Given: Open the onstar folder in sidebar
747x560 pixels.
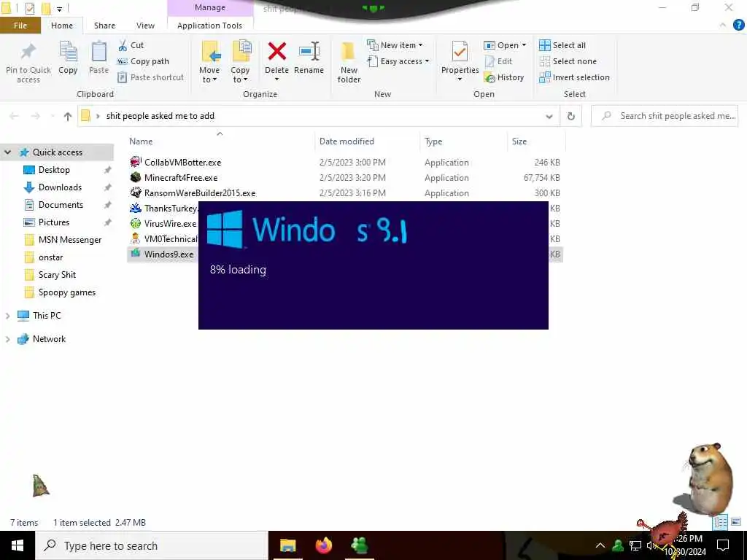Looking at the screenshot, I should pyautogui.click(x=50, y=257).
